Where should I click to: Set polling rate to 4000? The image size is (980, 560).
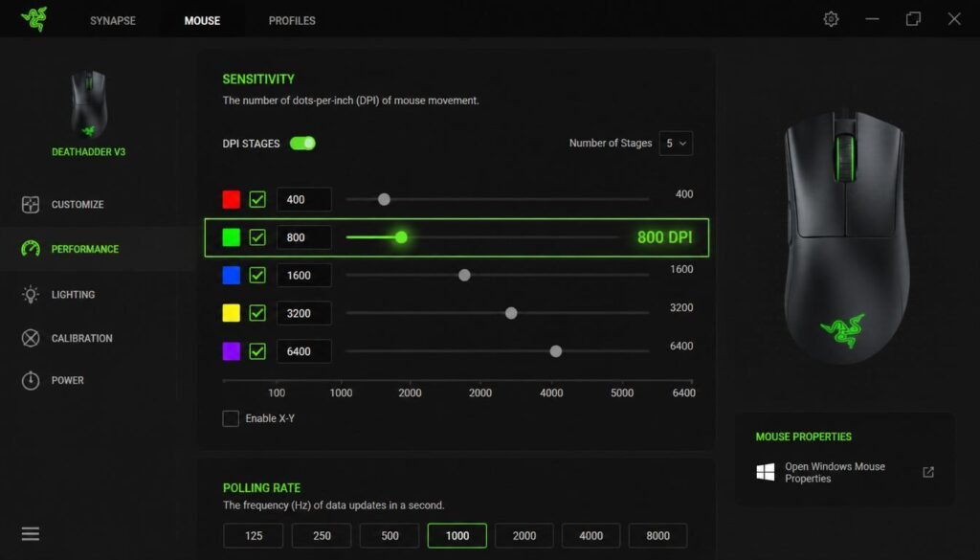tap(590, 536)
